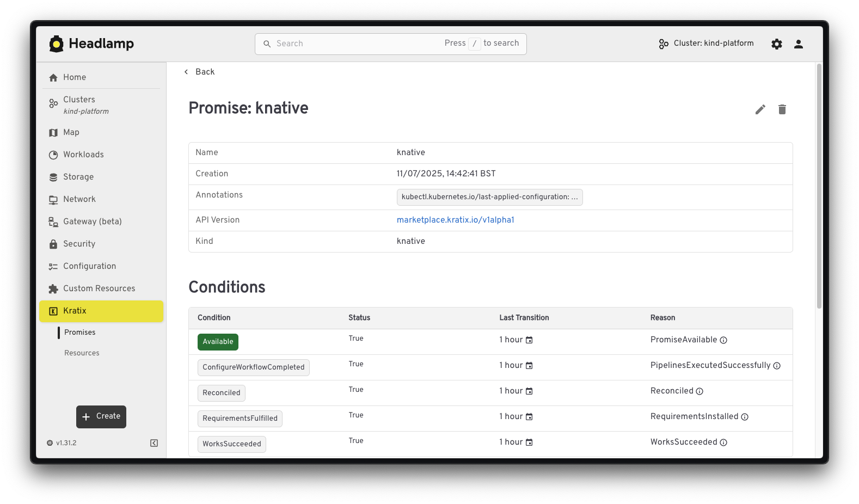Click the green Available condition badge
Viewport: 859px width, 504px height.
[x=218, y=342]
